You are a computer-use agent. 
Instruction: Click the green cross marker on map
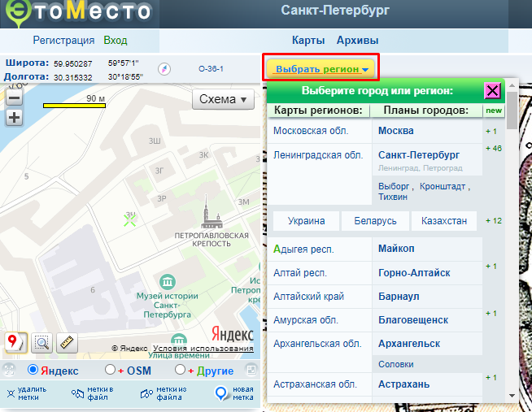129,220
